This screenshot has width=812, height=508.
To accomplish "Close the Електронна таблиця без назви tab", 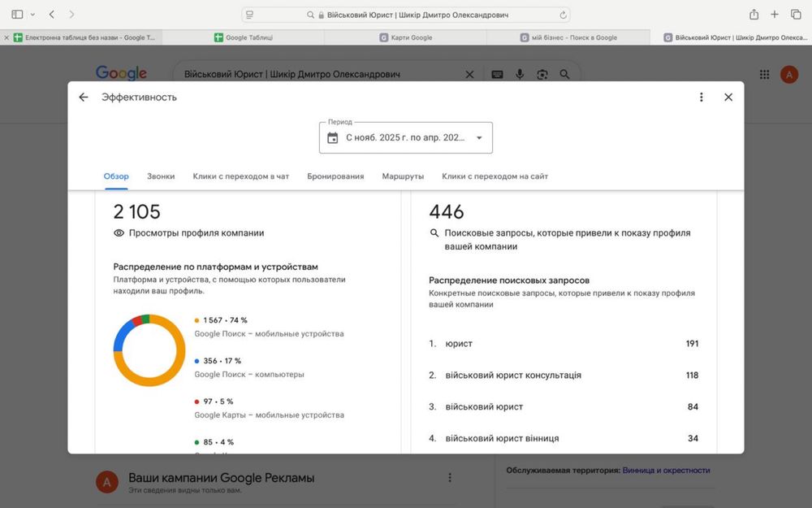I will pos(6,37).
